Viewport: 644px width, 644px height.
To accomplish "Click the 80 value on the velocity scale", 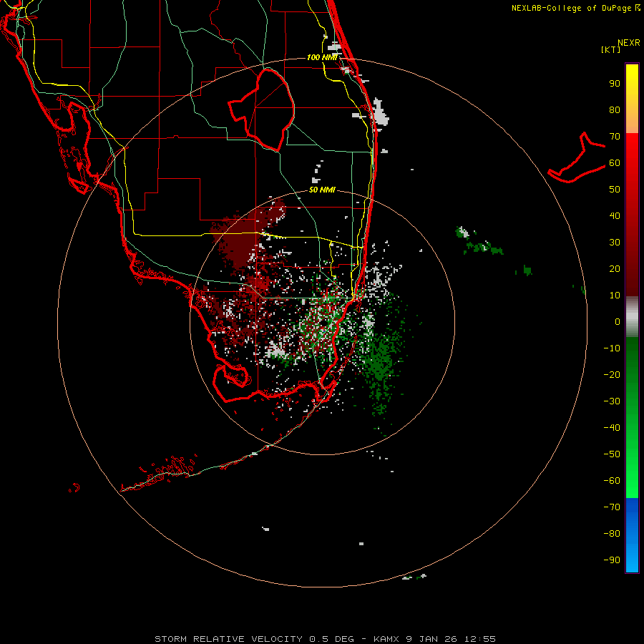I will (x=615, y=110).
